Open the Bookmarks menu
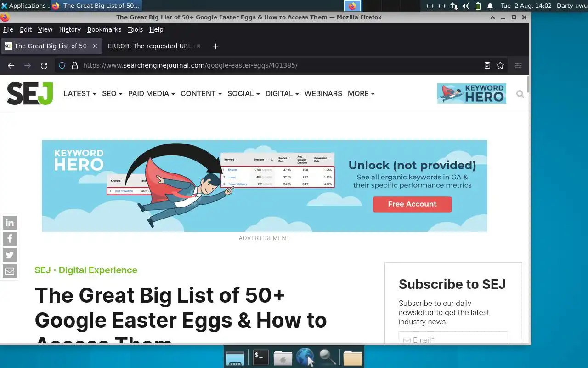 104,29
